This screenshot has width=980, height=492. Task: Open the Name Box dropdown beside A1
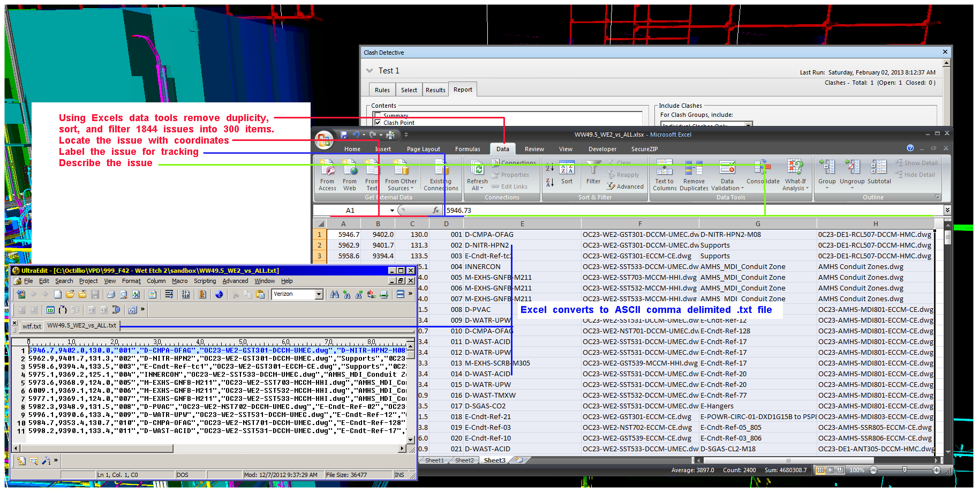click(x=392, y=211)
